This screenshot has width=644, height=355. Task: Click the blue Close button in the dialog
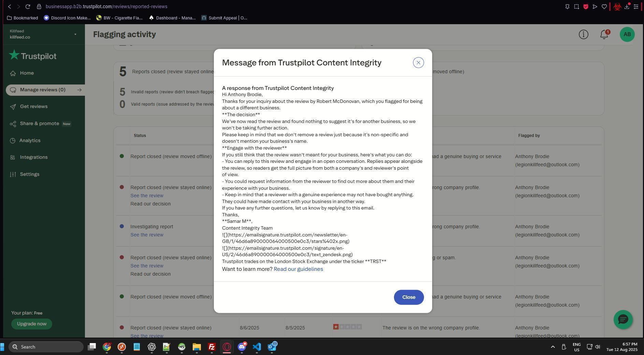pos(409,297)
